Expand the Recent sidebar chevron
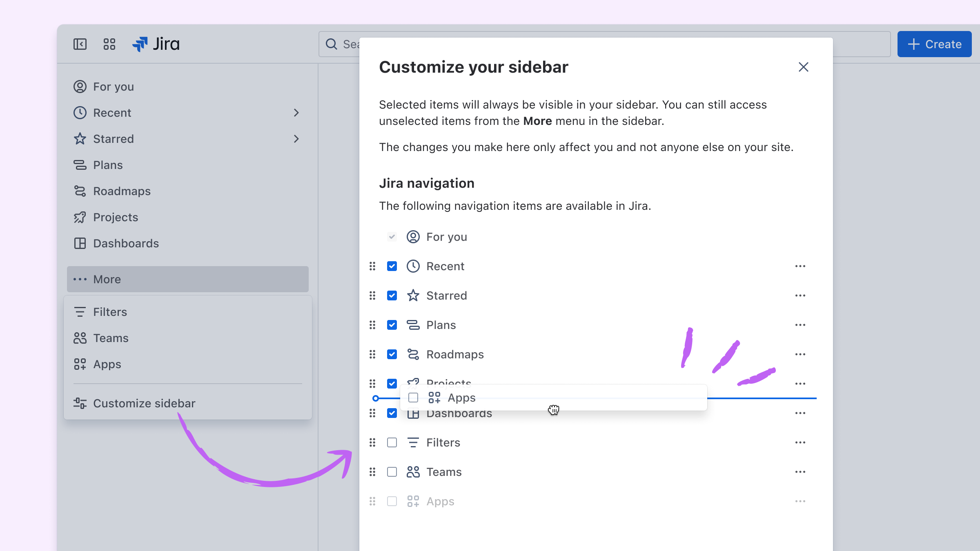Viewport: 980px width, 551px height. 296,113
